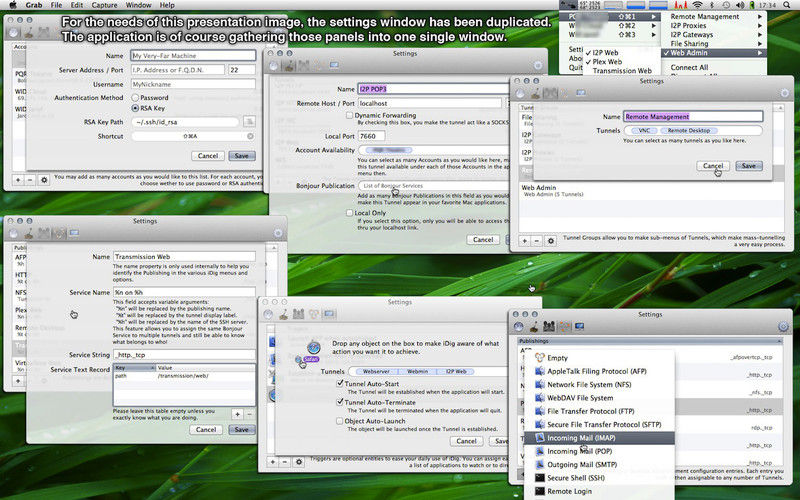Click the volume icon in the menu bar
Image resolution: width=800 pixels, height=500 pixels.
(x=740, y=5)
